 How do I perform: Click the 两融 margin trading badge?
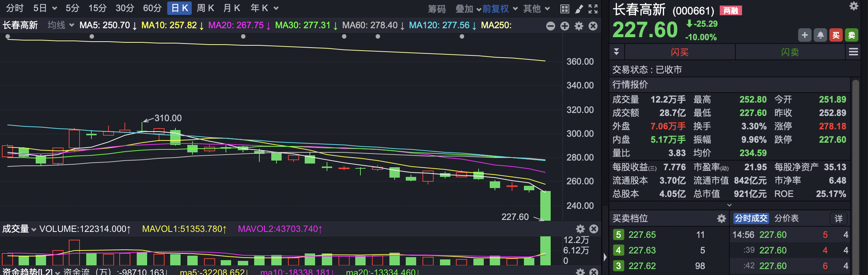731,11
